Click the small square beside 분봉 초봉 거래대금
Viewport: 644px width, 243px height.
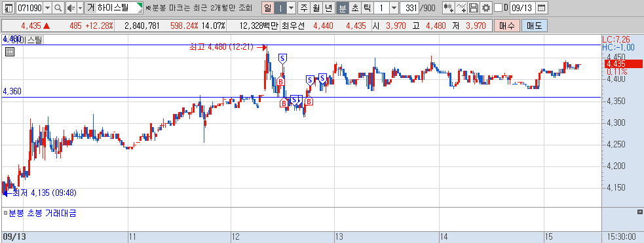(x=5, y=213)
